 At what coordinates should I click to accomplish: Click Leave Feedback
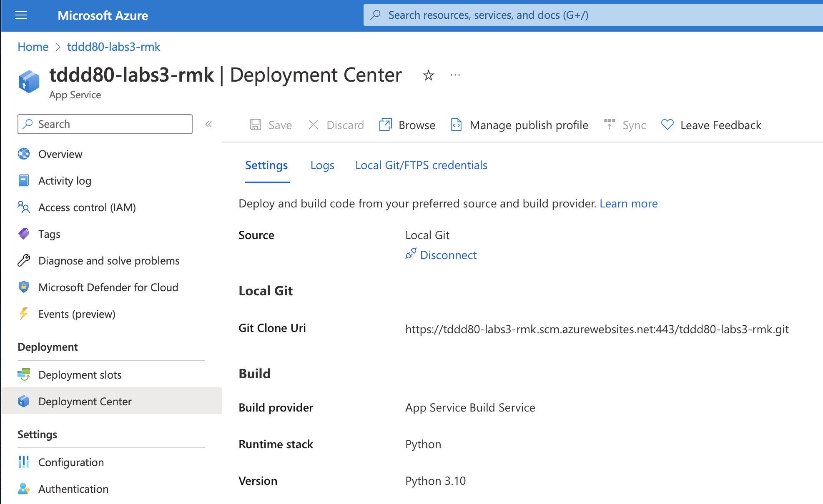(711, 125)
